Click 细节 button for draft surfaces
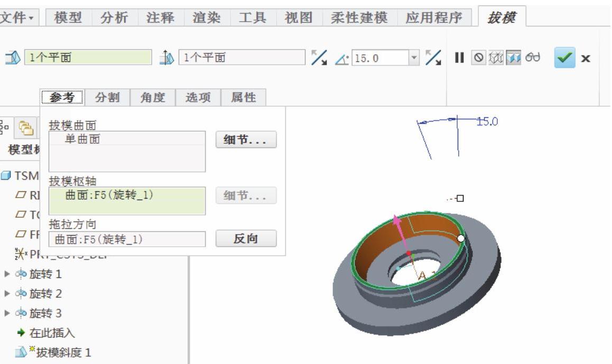Screen dimensions: 612x364 [x=246, y=139]
